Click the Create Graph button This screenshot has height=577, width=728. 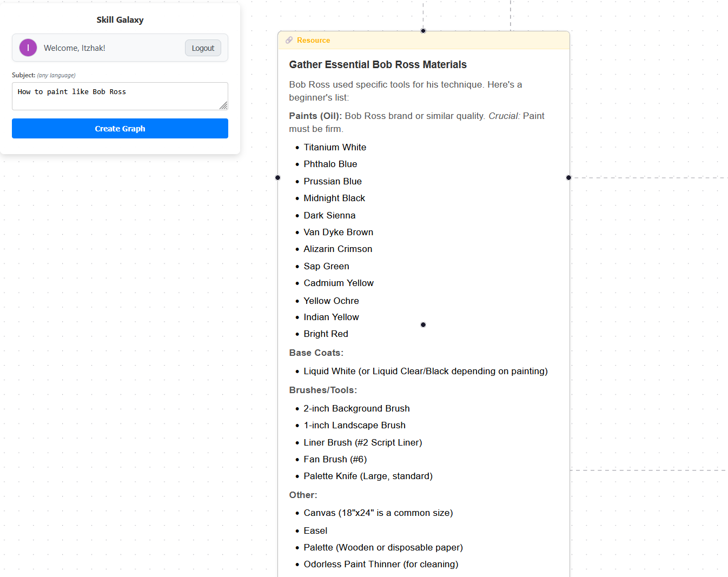pos(120,129)
